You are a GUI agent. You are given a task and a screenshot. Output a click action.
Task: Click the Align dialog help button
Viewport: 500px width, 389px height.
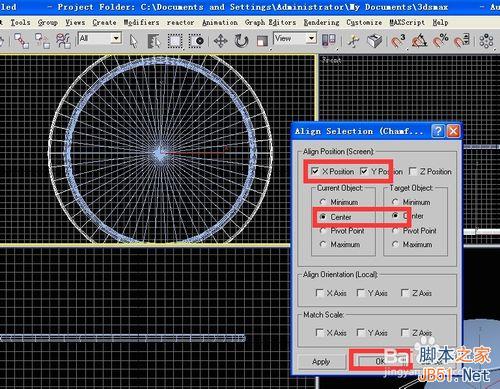(x=438, y=131)
